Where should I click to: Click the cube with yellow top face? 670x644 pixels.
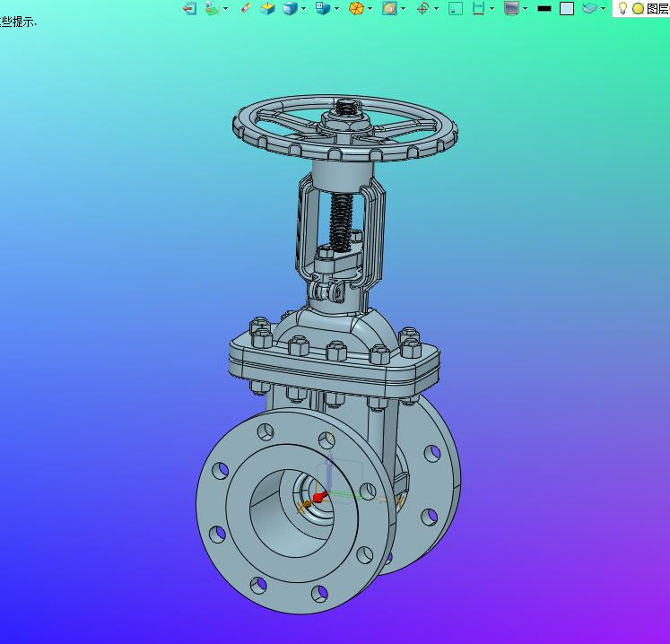[x=267, y=8]
